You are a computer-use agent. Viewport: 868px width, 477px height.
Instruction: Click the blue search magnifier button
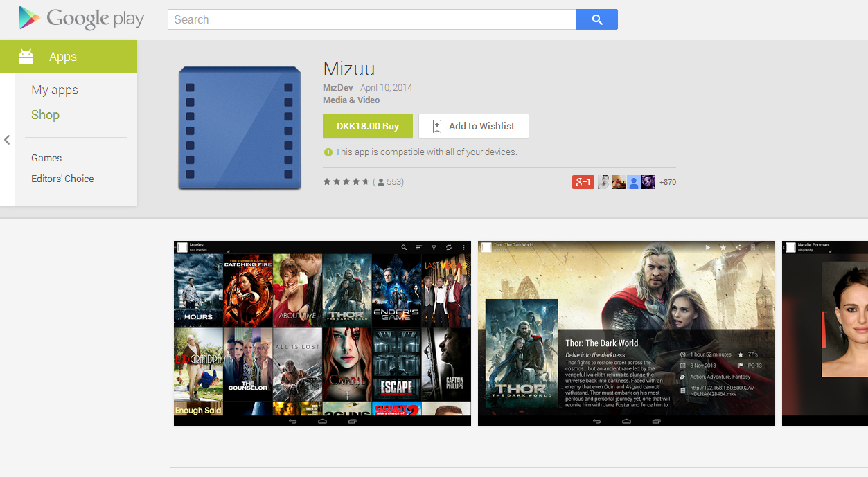[x=596, y=19]
